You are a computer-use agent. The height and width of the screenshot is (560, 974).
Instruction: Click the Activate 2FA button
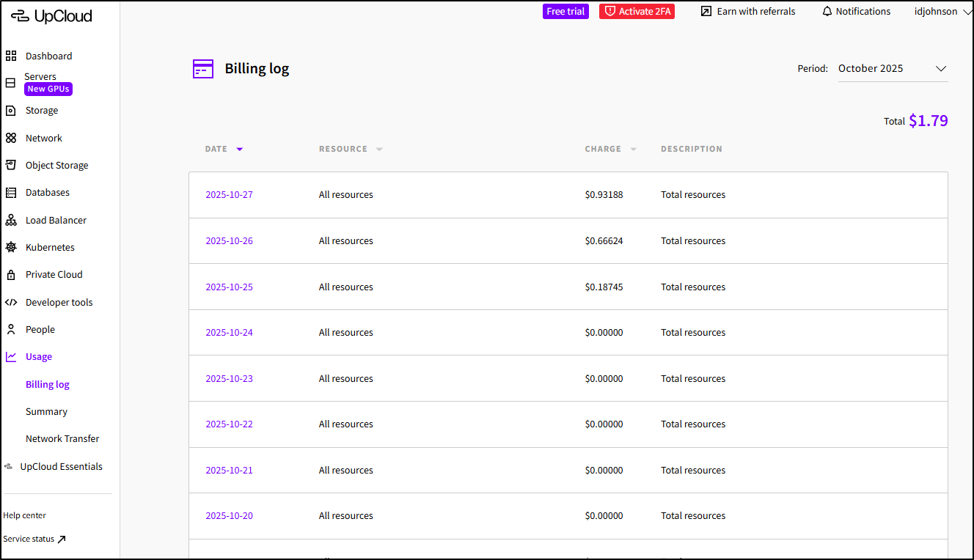coord(637,12)
